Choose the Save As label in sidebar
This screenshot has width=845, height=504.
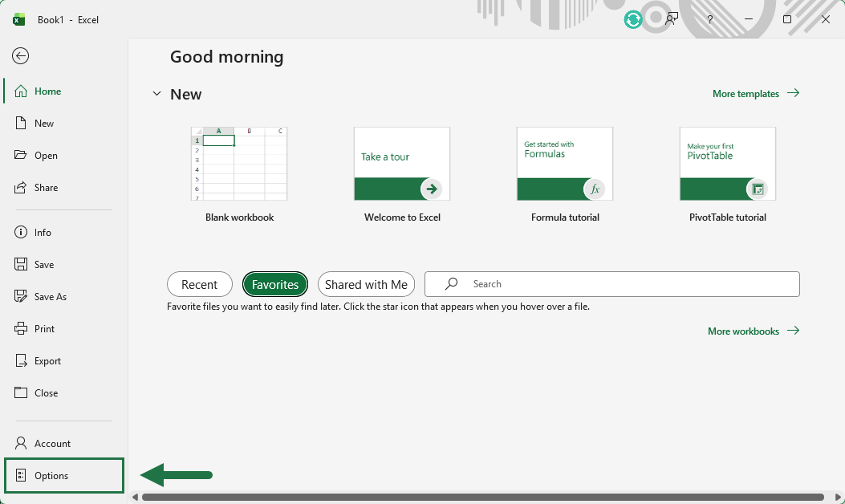point(51,297)
